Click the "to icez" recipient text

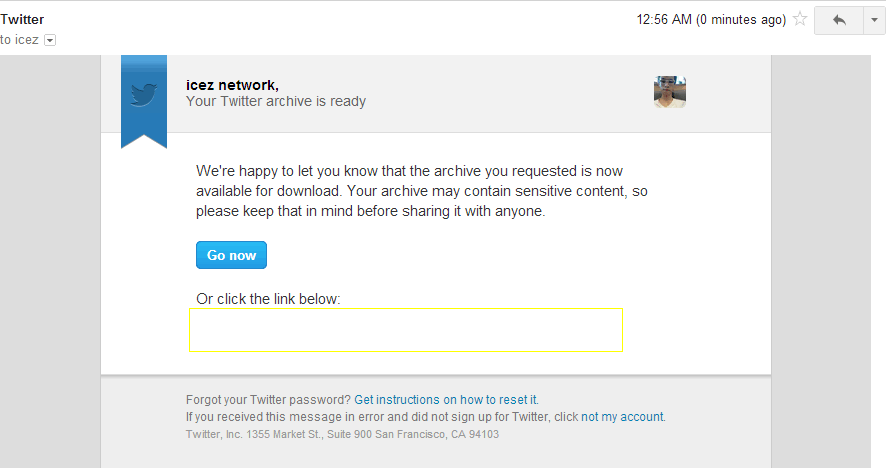click(x=20, y=40)
